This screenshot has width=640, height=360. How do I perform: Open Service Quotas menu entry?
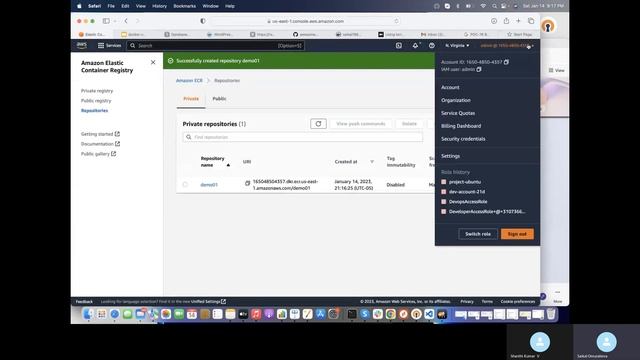pyautogui.click(x=458, y=113)
